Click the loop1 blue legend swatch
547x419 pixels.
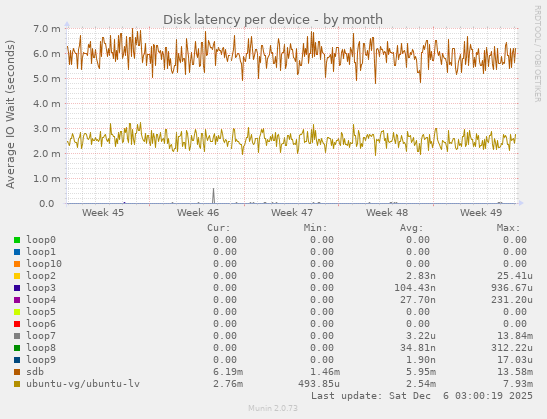17,252
